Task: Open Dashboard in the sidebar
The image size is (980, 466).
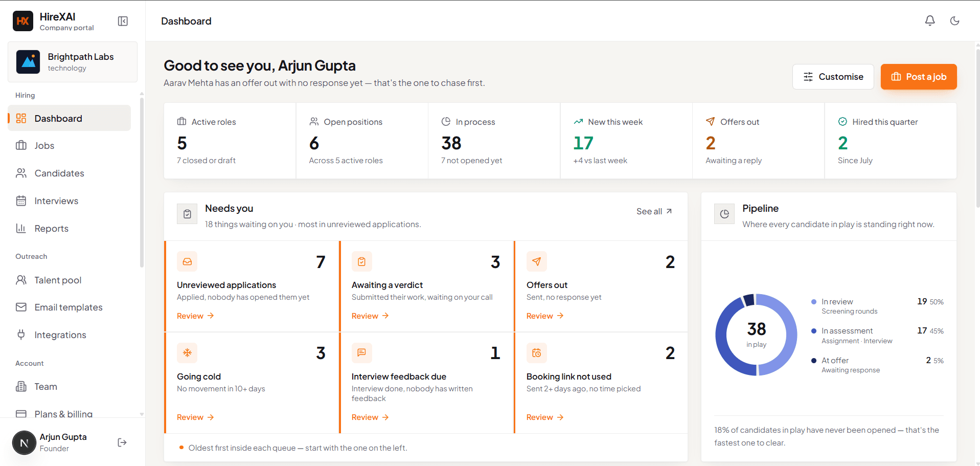Action: pyautogui.click(x=70, y=118)
